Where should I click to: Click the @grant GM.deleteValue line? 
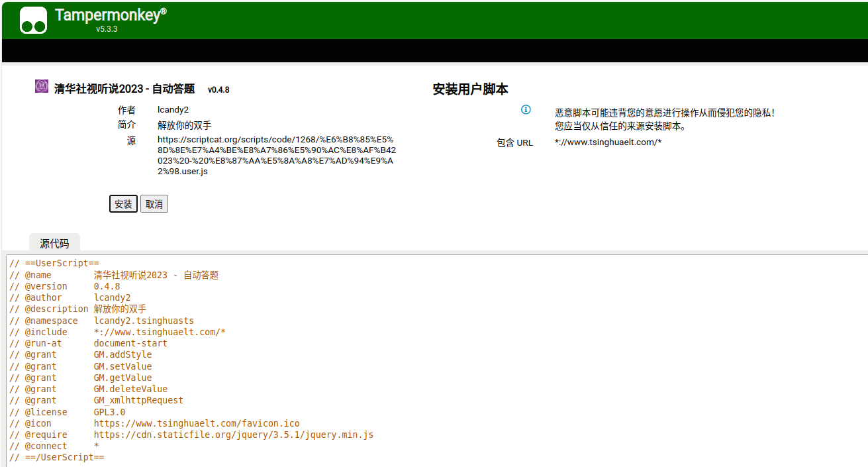89,389
